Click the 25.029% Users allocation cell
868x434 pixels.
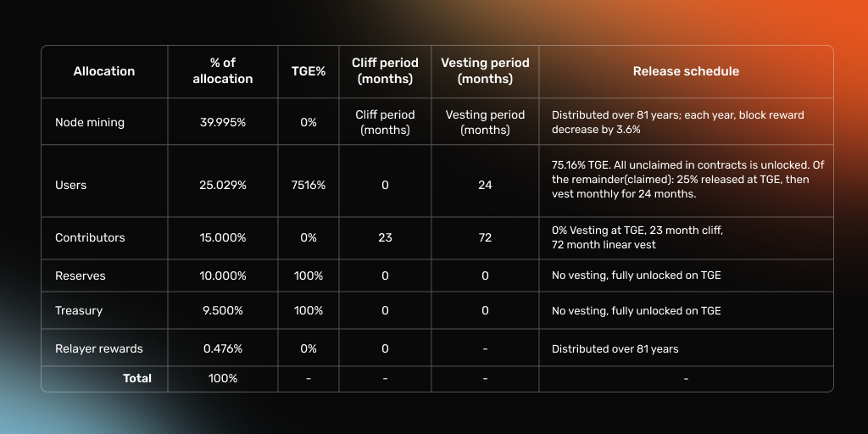(222, 185)
